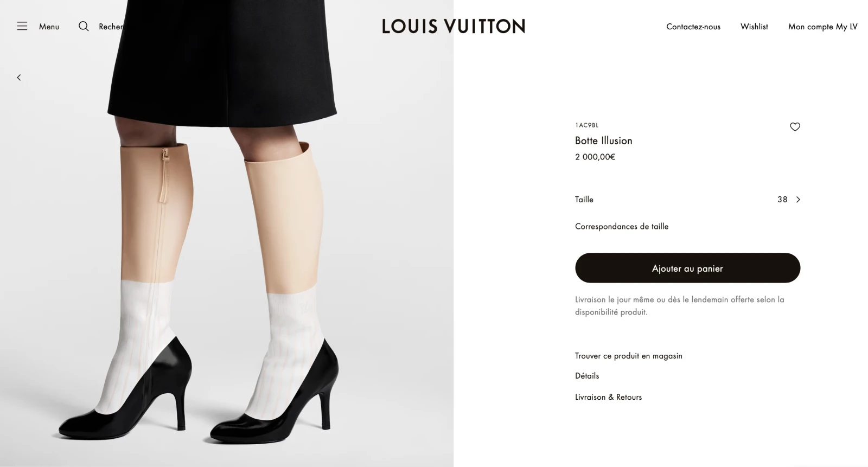The image size is (868, 467).
Task: Expand size options with the chevron beside 38
Action: (x=798, y=200)
